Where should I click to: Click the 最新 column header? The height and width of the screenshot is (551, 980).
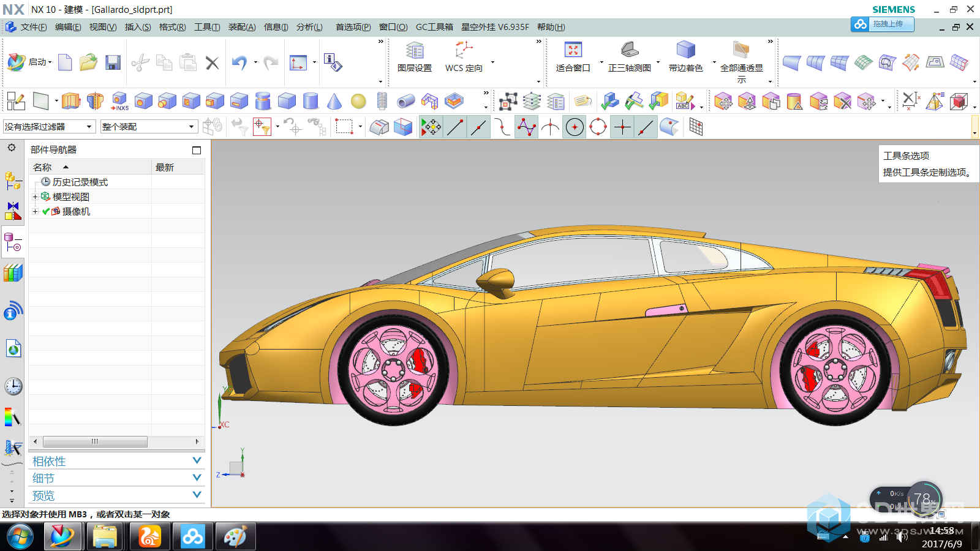[178, 167]
